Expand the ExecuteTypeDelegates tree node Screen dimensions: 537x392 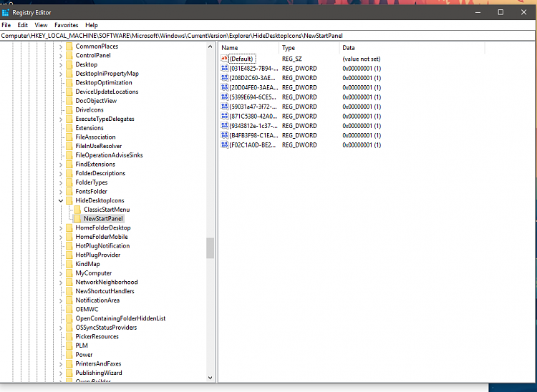pyautogui.click(x=61, y=119)
